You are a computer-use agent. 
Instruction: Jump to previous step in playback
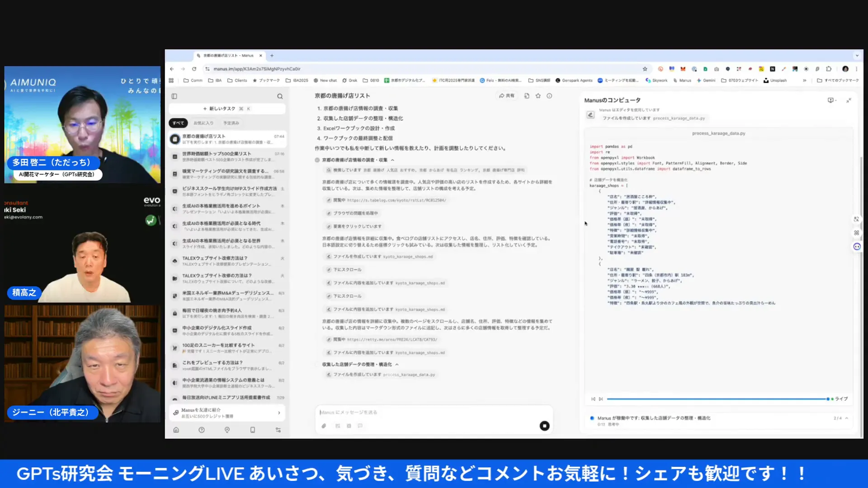[593, 399]
